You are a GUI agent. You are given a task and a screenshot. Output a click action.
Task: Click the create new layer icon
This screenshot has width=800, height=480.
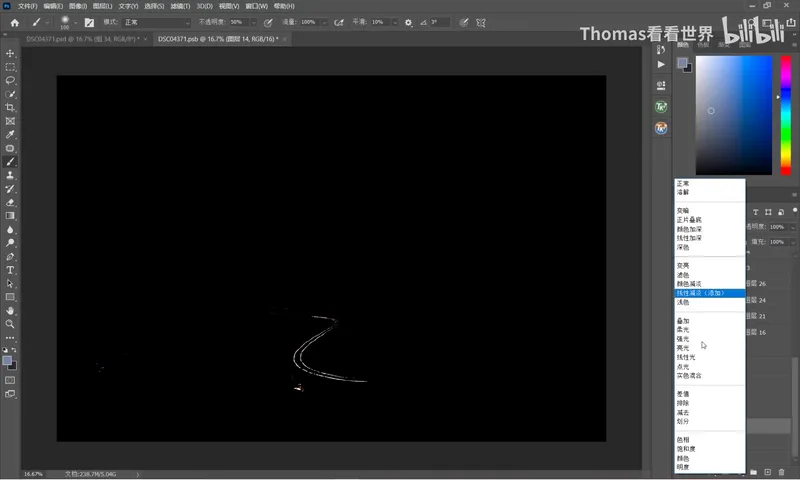tap(767, 472)
